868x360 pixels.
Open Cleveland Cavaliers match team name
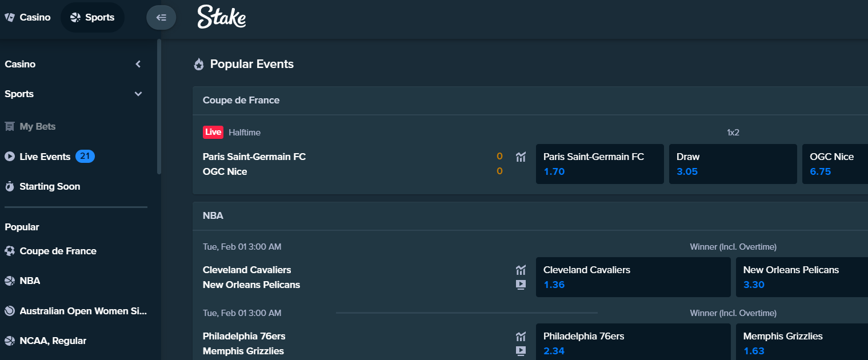tap(247, 270)
